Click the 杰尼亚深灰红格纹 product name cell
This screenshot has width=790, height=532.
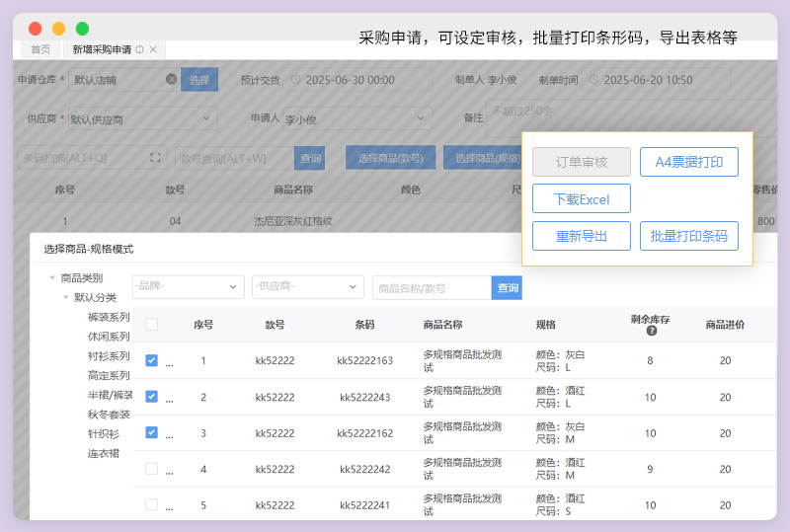pos(292,221)
